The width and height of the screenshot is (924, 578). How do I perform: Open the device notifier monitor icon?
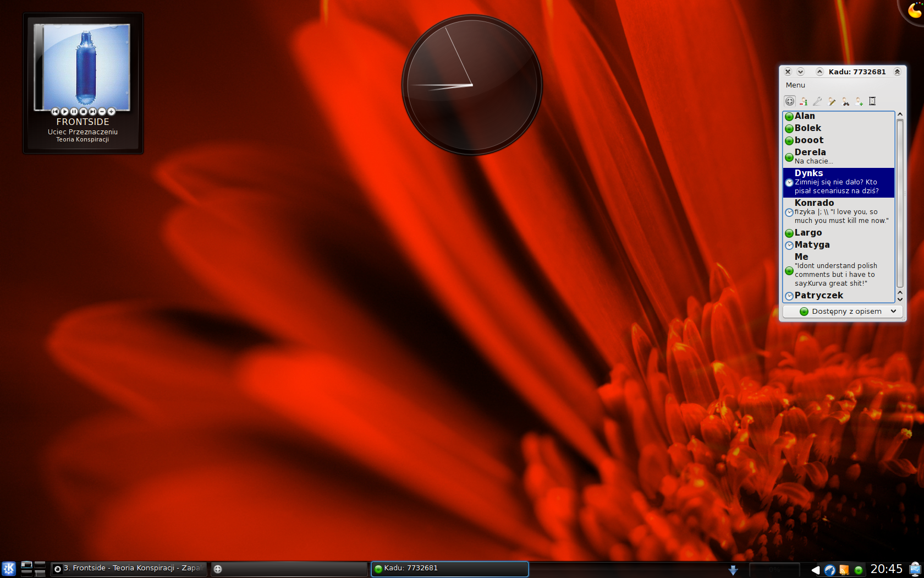pyautogui.click(x=915, y=569)
